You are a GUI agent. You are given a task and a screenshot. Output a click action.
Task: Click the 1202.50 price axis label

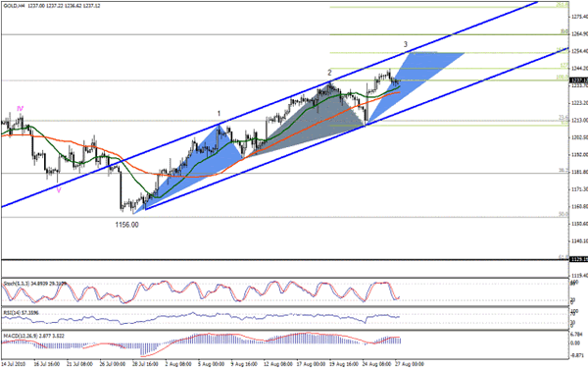pos(580,137)
